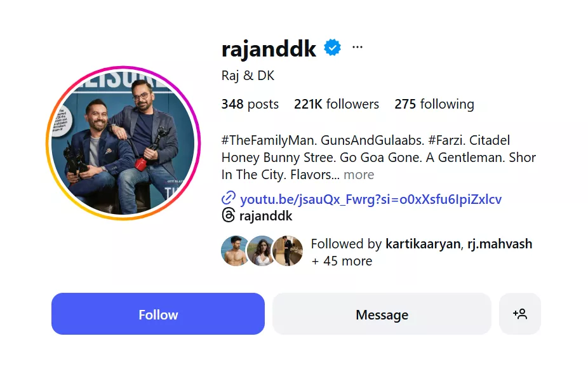View the 275 following list

coord(434,104)
